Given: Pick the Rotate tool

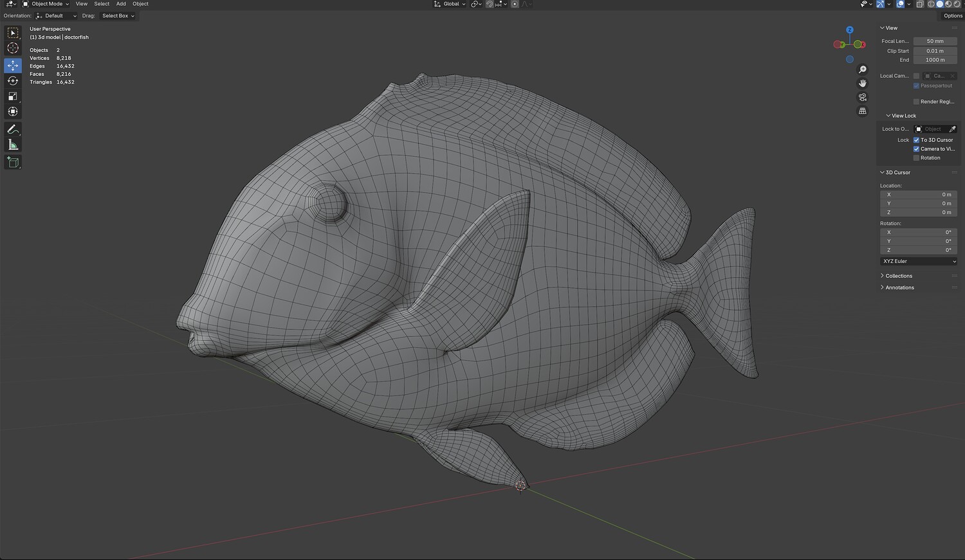Looking at the screenshot, I should pyautogui.click(x=13, y=81).
